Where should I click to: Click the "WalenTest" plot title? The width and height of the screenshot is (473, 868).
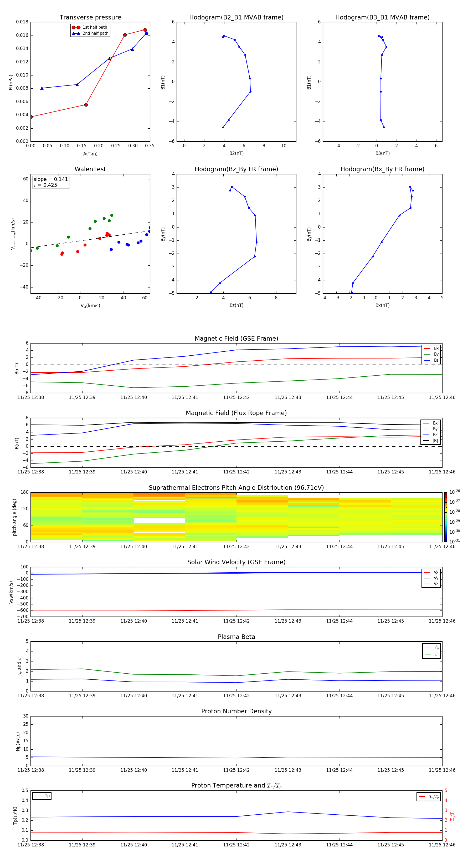(x=90, y=169)
